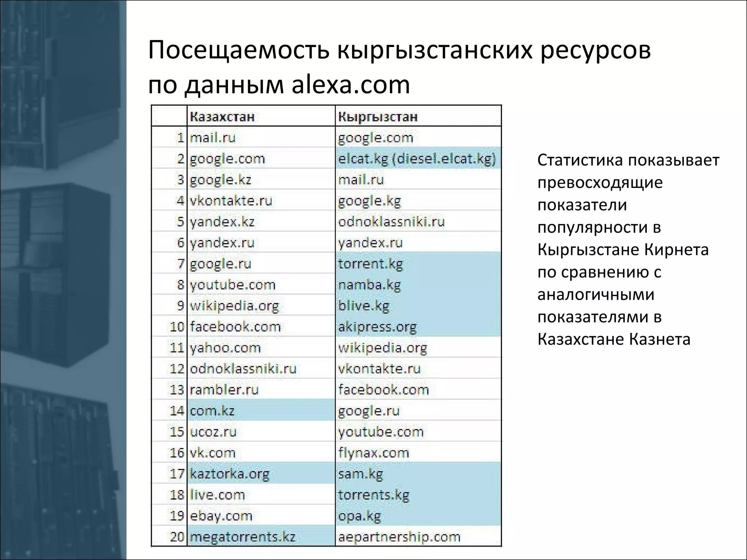This screenshot has width=747, height=560.
Task: Click the cell 'rambler.ru'
Action: [261, 389]
